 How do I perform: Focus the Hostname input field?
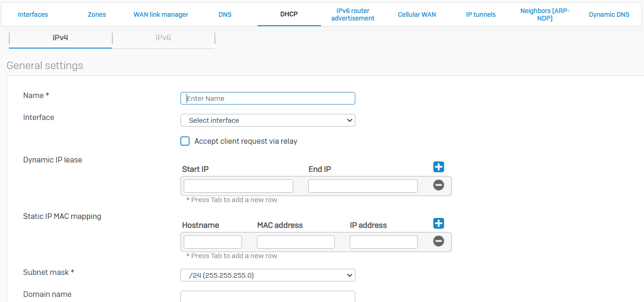[213, 242]
